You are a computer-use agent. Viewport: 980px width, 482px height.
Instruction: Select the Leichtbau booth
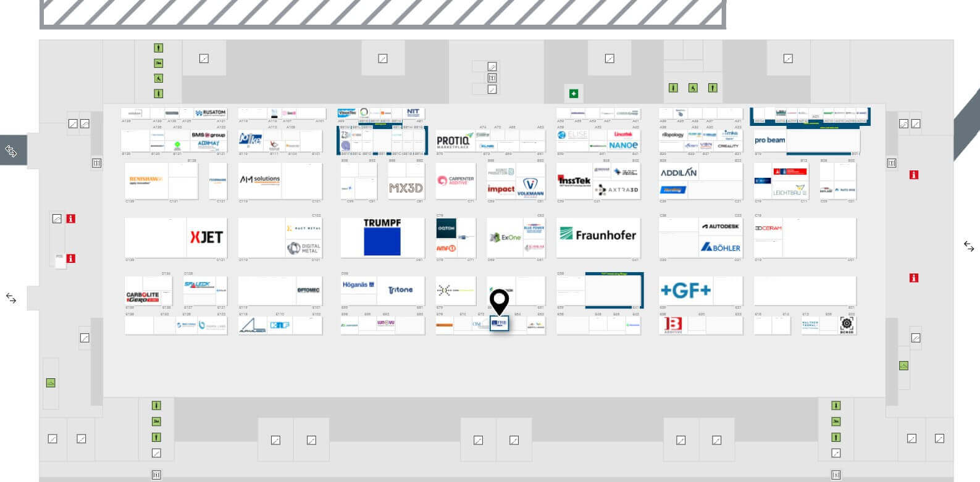pos(790,189)
